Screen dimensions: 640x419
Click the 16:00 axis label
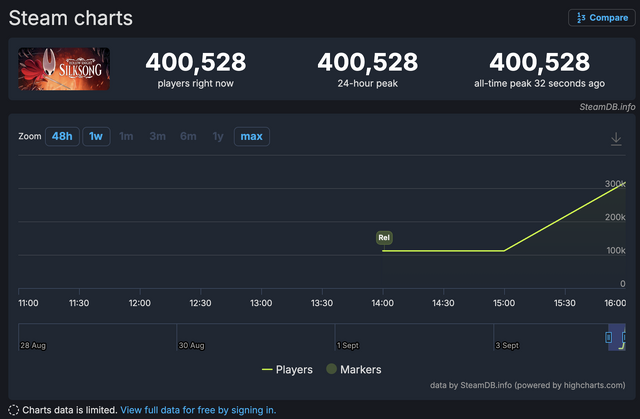point(615,303)
